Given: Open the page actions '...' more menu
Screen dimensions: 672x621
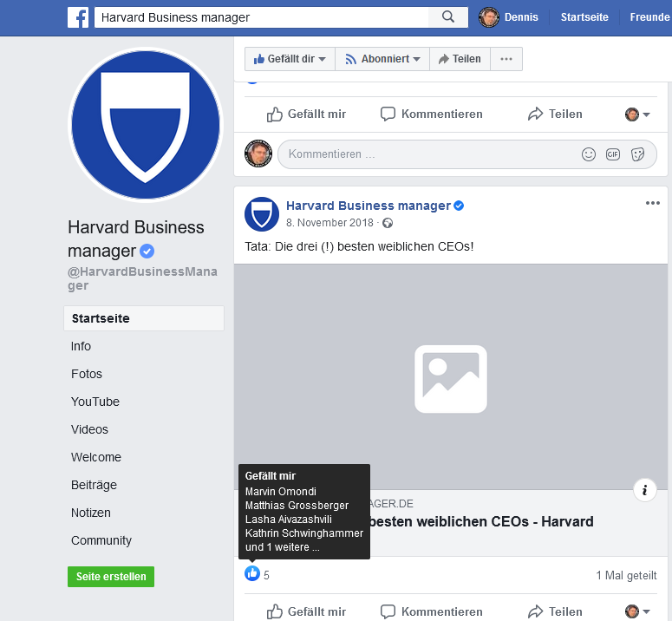Looking at the screenshot, I should pyautogui.click(x=506, y=59).
